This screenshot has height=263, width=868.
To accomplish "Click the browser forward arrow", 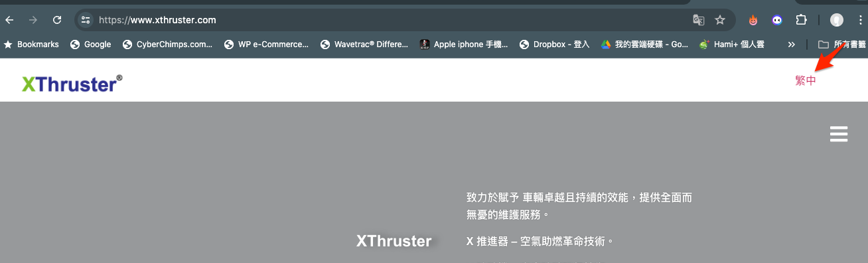I will pos(33,20).
